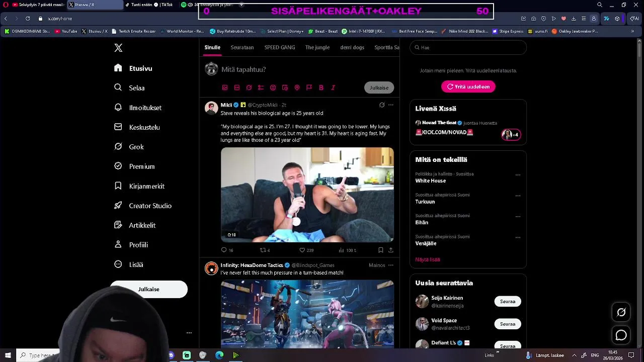Follow Seija Kairinen
Image resolution: width=644 pixels, height=362 pixels.
pos(508,302)
